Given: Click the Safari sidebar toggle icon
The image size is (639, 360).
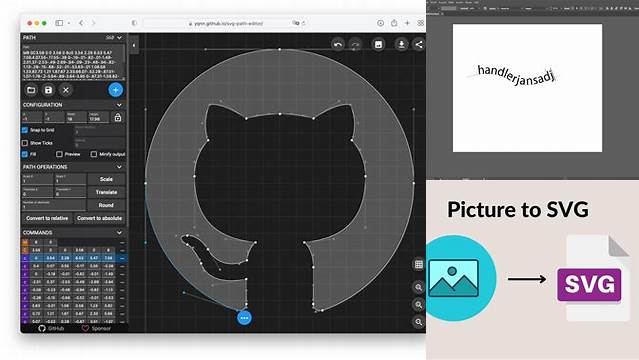Looking at the screenshot, I should [59, 23].
